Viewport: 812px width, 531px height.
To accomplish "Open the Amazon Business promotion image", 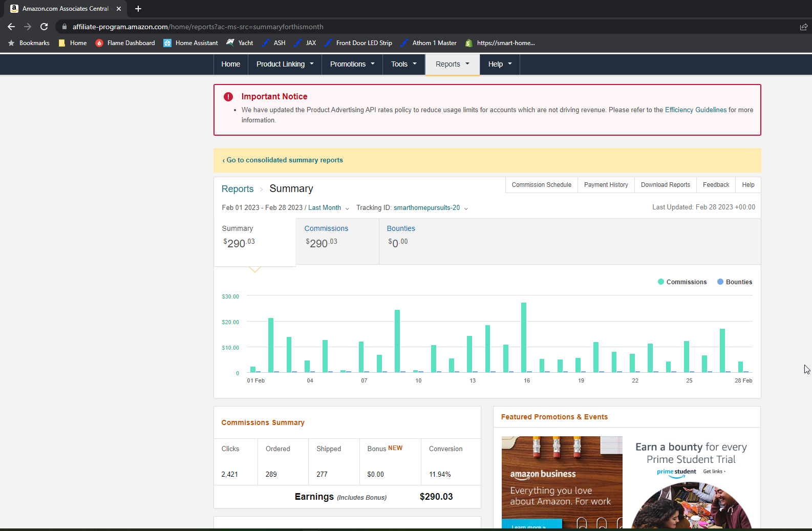I will pos(562,482).
